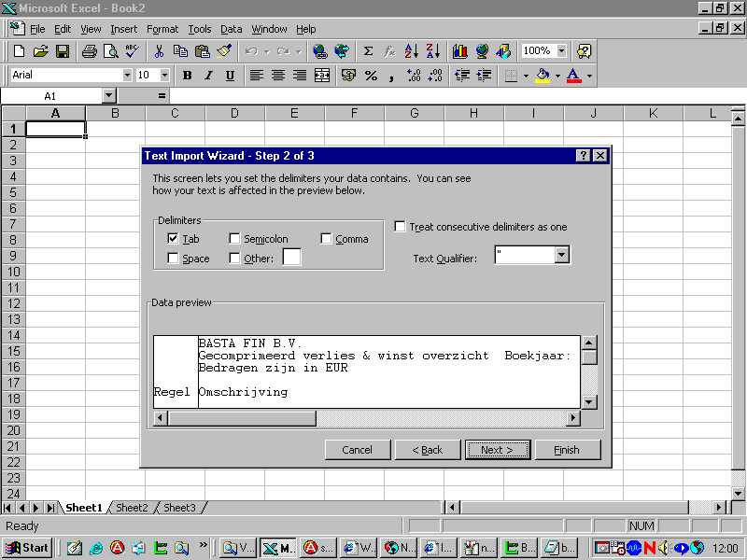This screenshot has height=560, width=747.
Task: Toggle Bold formatting button
Action: pyautogui.click(x=187, y=76)
